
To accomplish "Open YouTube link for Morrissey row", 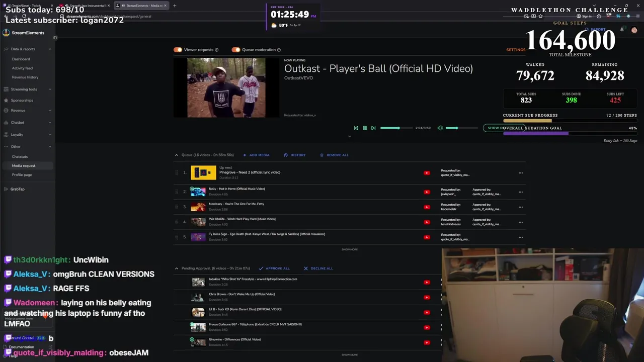I will pos(427,207).
